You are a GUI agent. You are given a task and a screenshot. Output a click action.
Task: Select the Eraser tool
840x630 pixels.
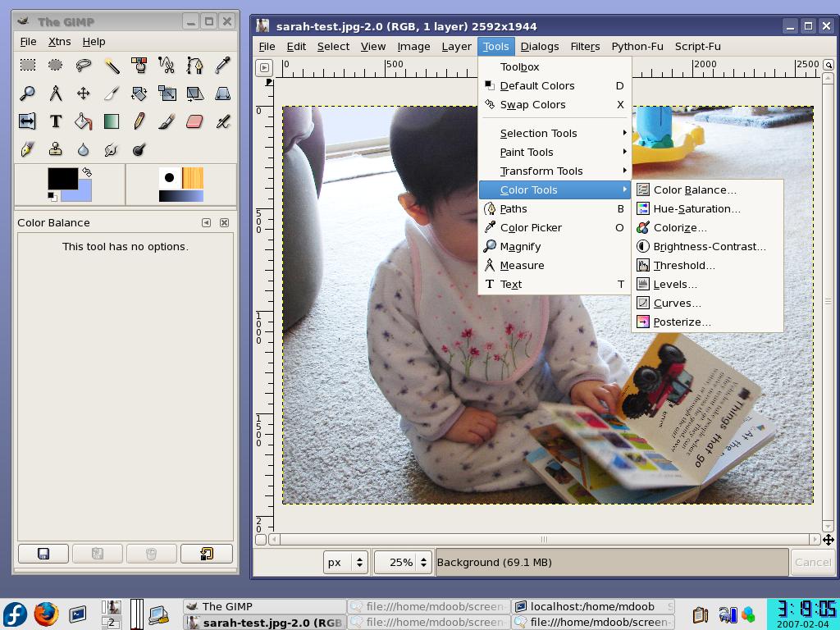(x=194, y=121)
